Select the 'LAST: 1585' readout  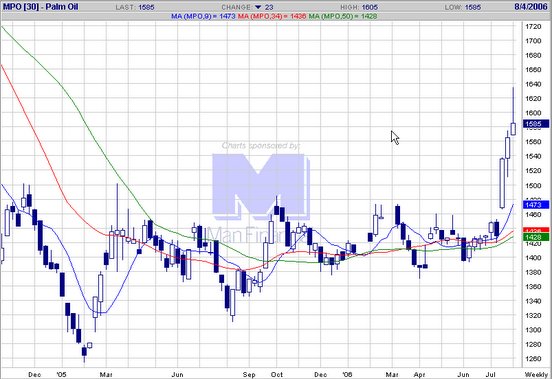click(135, 7)
